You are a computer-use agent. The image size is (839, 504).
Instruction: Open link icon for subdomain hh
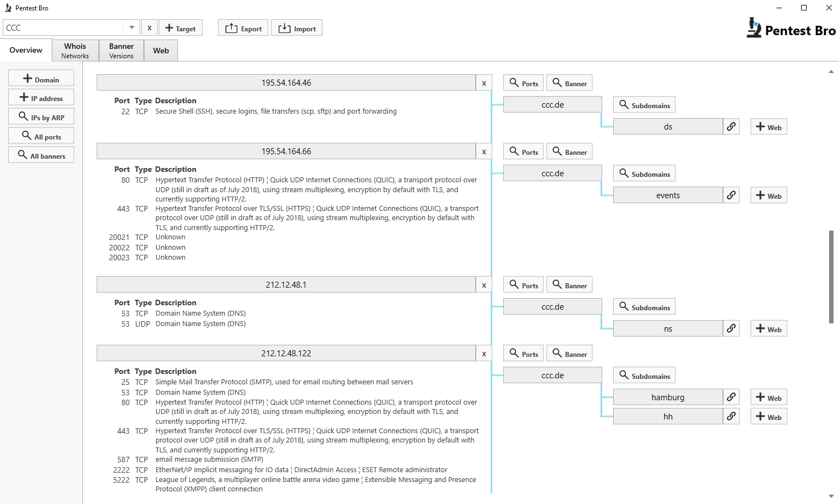tap(731, 416)
